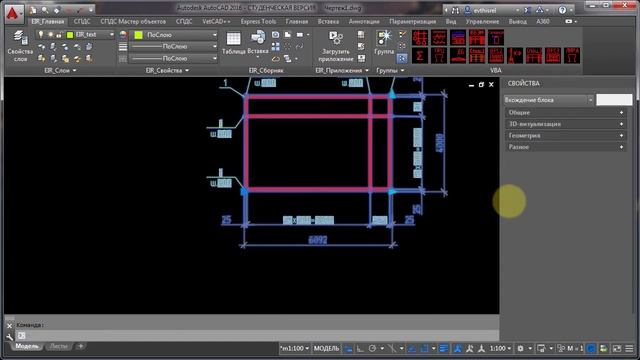
Task: Click the cloud icon in EIR_Сборник panel
Action: [276, 59]
